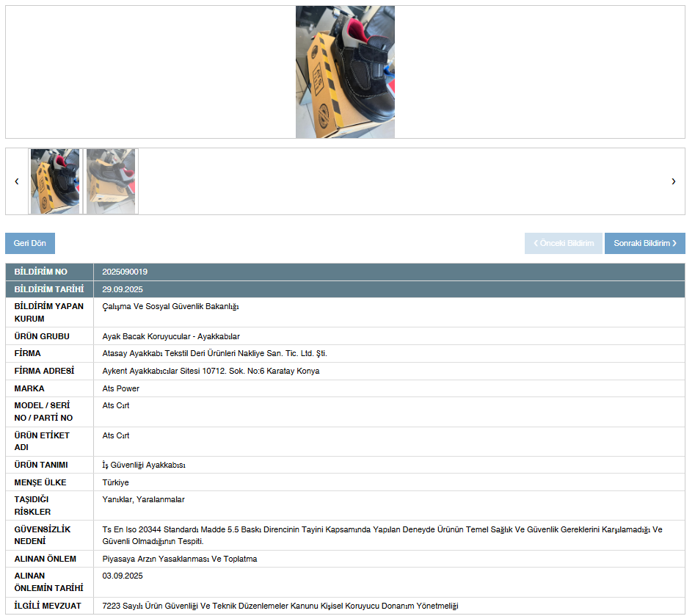This screenshot has height=616, width=695.
Task: Click Ats Cırt in the Ürün Etiket Adı row
Action: click(x=116, y=436)
